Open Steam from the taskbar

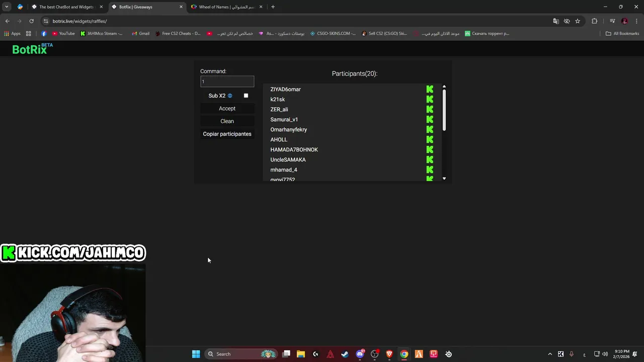(x=345, y=354)
